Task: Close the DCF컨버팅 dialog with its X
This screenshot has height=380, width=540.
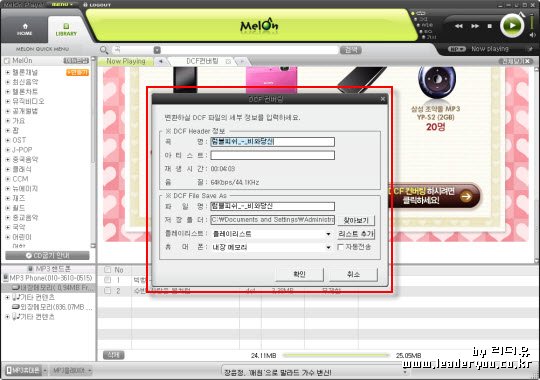Action: pyautogui.click(x=383, y=99)
